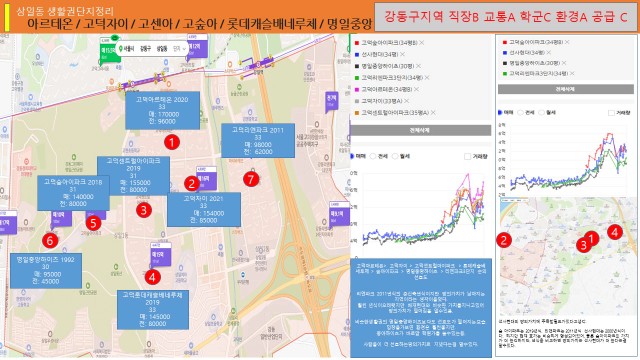Click the 상일동 생활권단지정리 title text
The height and width of the screenshot is (360, 640).
[x=65, y=11]
